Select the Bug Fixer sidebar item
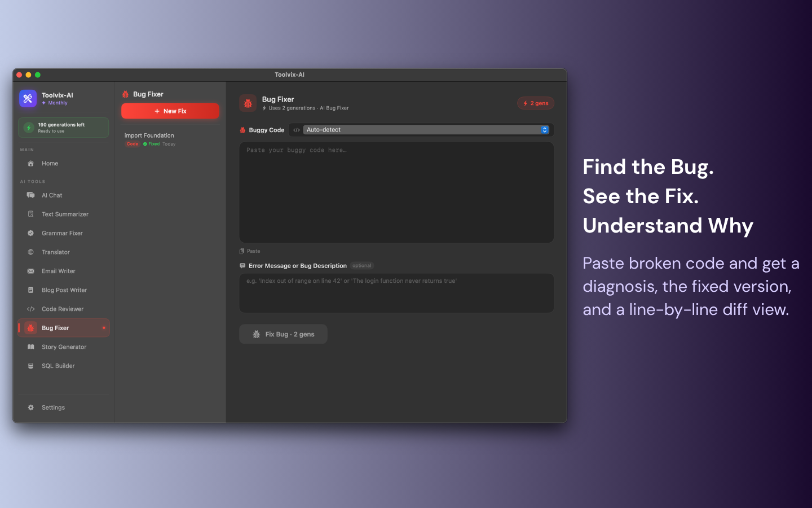Image resolution: width=812 pixels, height=508 pixels. click(64, 328)
